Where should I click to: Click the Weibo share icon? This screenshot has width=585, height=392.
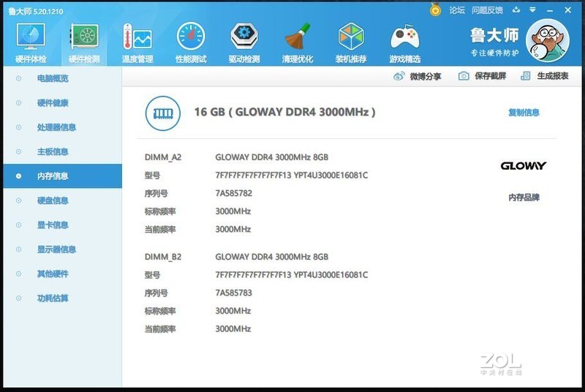point(399,76)
